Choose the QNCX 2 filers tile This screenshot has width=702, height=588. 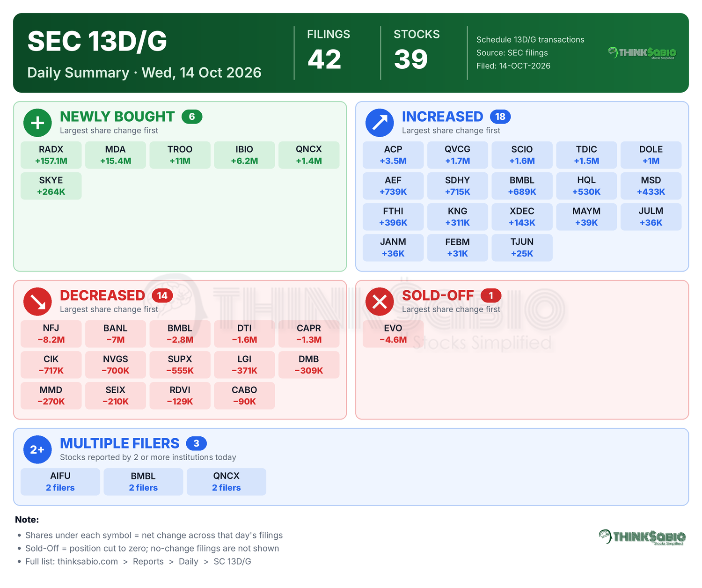pyautogui.click(x=227, y=482)
